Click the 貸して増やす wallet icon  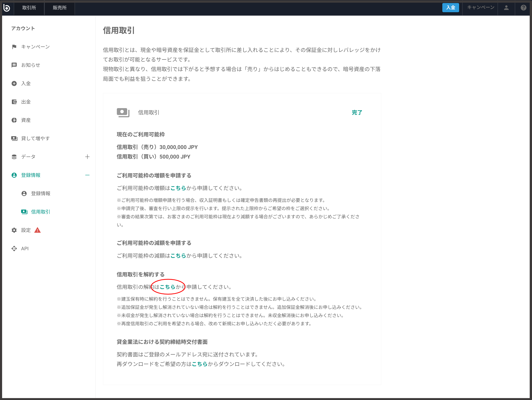click(14, 138)
